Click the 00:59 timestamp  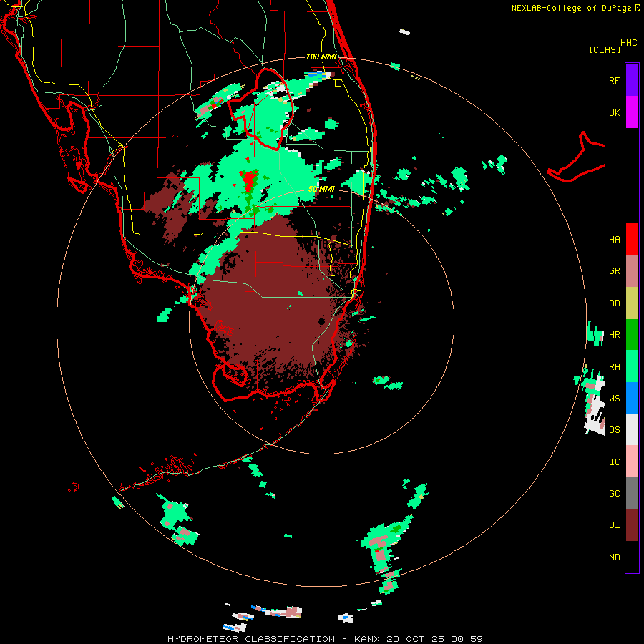point(467,639)
